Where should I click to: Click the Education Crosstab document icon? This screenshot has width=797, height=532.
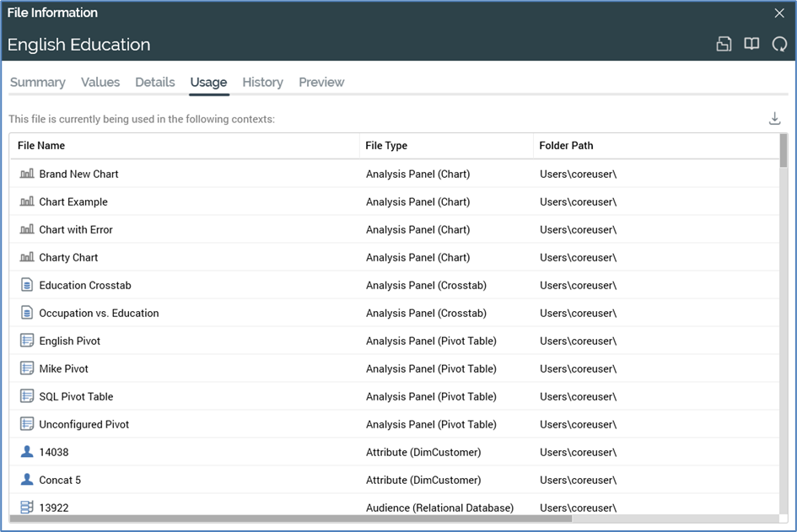[27, 285]
